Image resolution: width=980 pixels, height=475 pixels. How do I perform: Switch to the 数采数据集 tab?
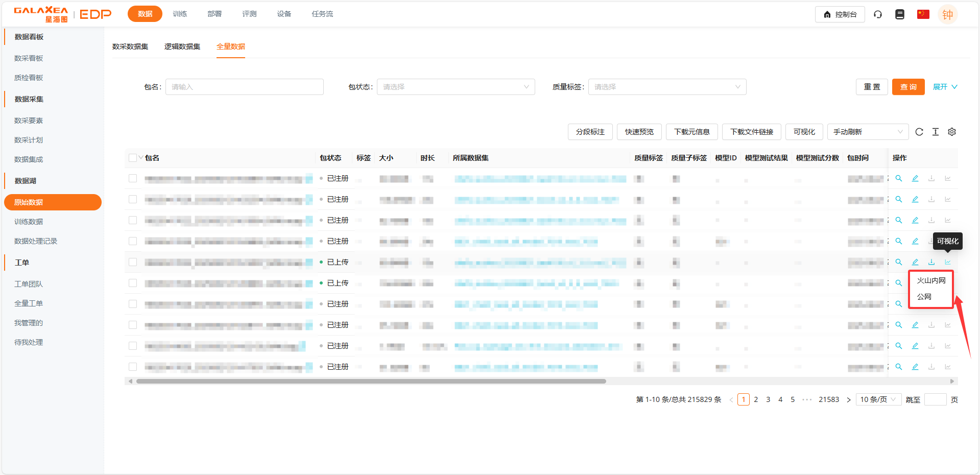(130, 46)
